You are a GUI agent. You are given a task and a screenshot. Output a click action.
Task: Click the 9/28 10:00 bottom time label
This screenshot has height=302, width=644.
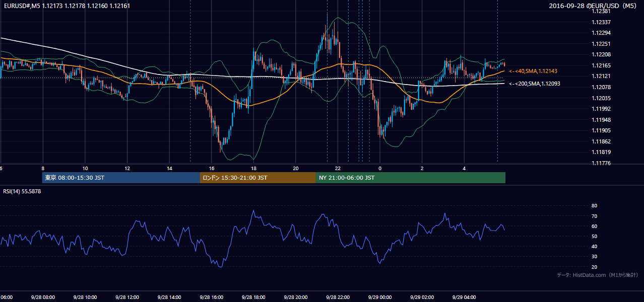pyautogui.click(x=84, y=297)
